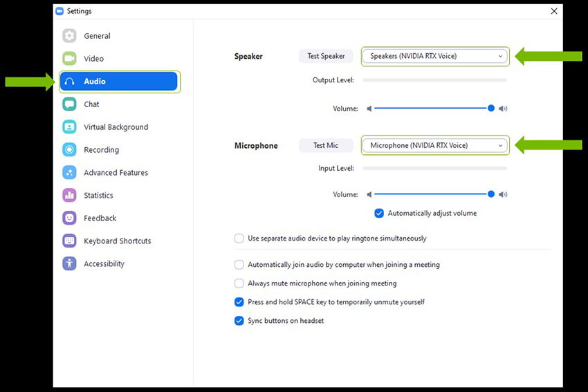
Task: Open Video settings via camera icon
Action: pyautogui.click(x=69, y=59)
